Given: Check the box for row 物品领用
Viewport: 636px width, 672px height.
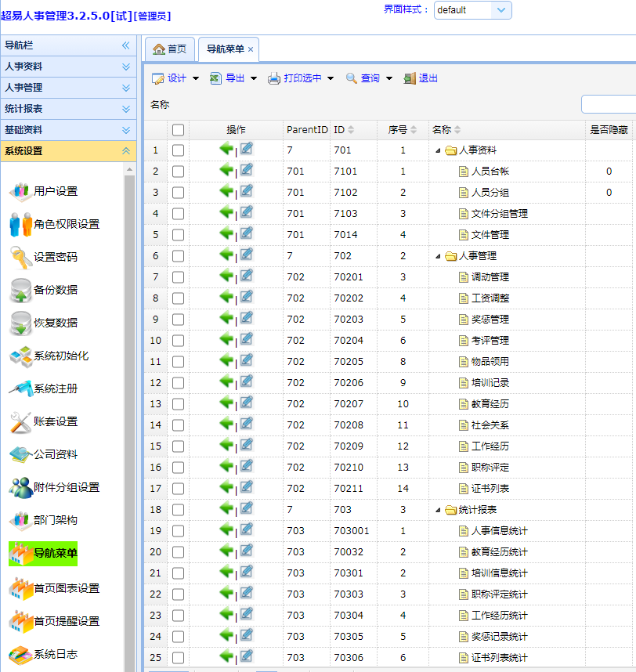Looking at the screenshot, I should pos(178,362).
